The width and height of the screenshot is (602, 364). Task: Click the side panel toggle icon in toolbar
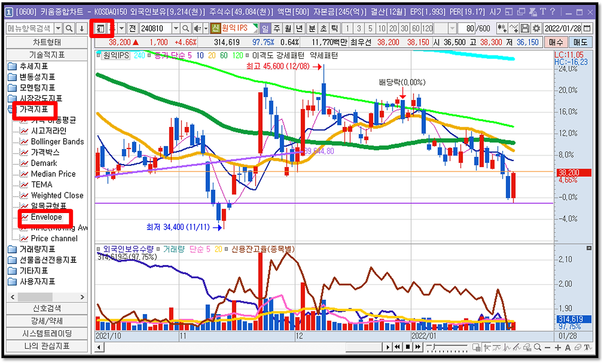tap(100, 29)
